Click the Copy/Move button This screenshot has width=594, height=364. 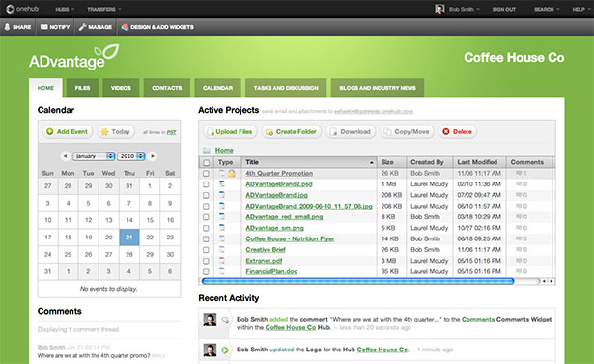(408, 132)
